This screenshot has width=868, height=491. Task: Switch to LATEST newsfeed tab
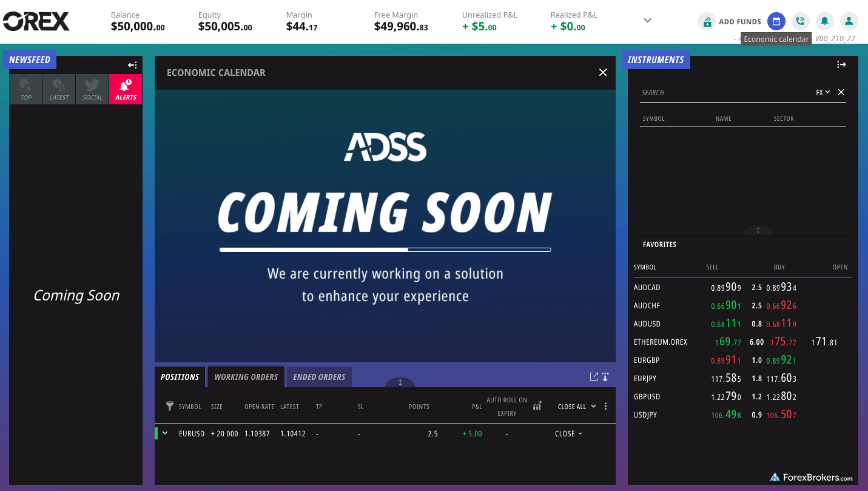[x=59, y=89]
